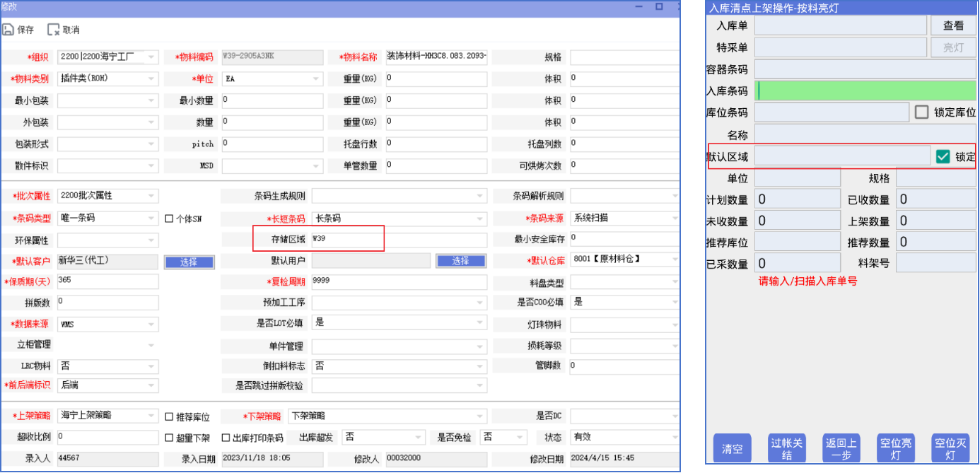Click the Save (保存) icon
Screen dimensions: 980x473
click(x=8, y=30)
